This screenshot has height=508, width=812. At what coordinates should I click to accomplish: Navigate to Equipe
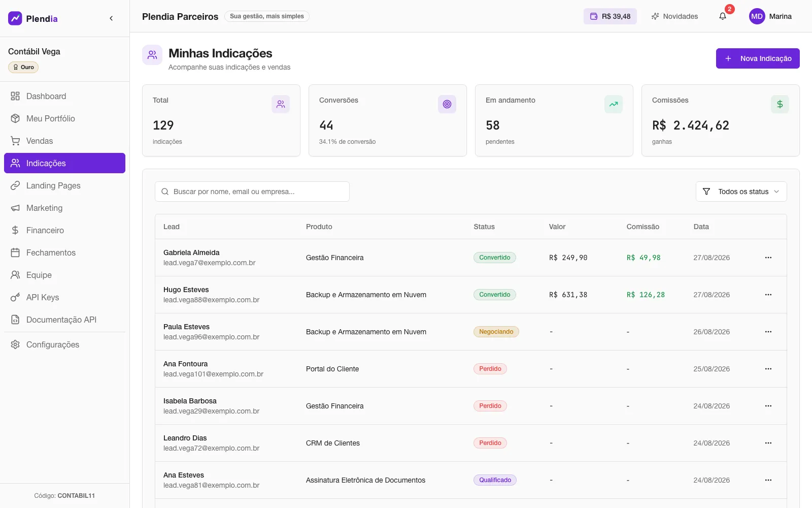coord(64,275)
